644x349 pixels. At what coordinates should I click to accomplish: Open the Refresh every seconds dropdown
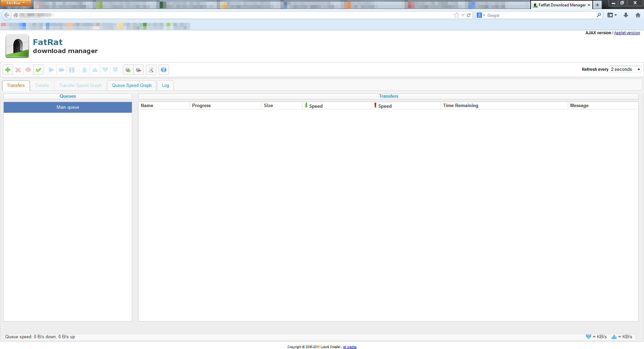[x=626, y=69]
